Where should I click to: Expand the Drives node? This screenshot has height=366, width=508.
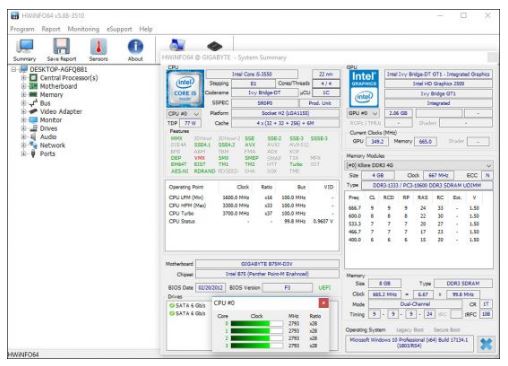24,128
